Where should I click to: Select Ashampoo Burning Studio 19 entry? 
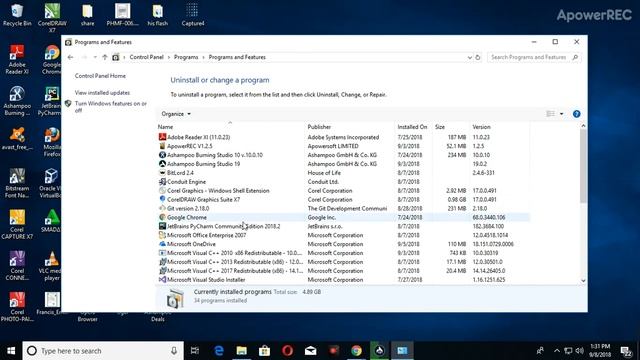tap(344, 164)
